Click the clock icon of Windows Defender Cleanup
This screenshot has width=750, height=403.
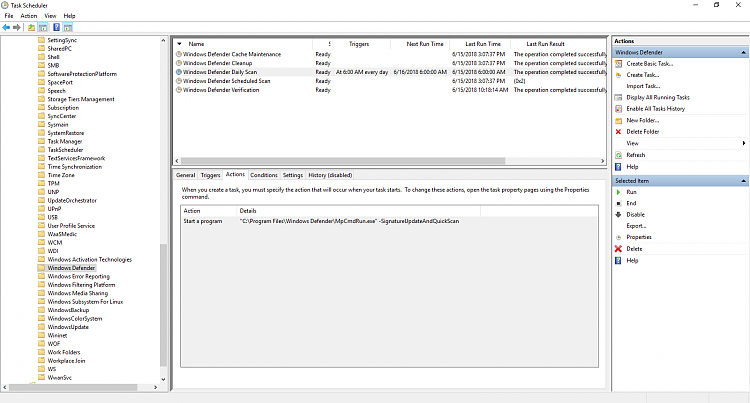click(179, 63)
